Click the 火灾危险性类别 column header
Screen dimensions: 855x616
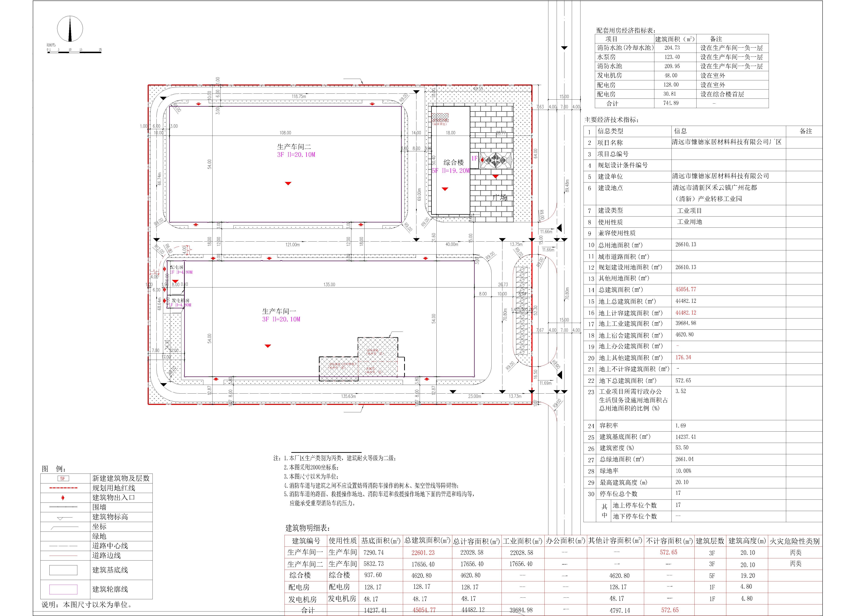click(795, 541)
